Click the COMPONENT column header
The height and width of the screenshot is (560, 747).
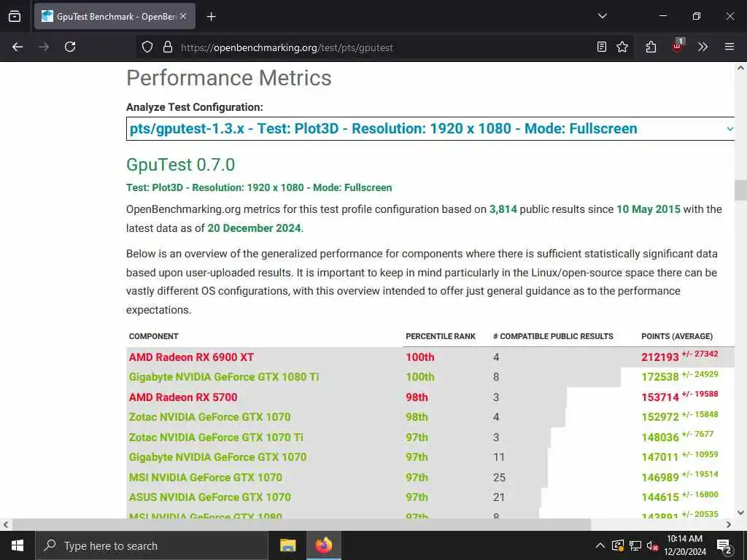[x=153, y=336]
